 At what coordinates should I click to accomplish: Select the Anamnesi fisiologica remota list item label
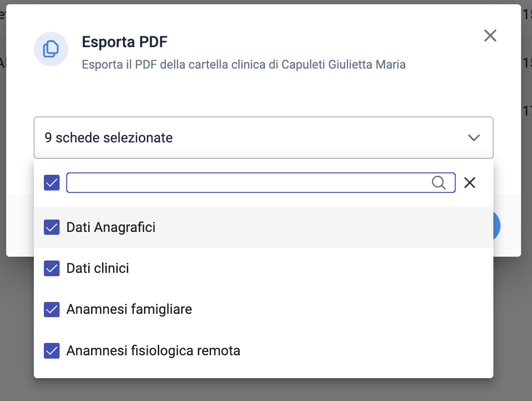(153, 351)
